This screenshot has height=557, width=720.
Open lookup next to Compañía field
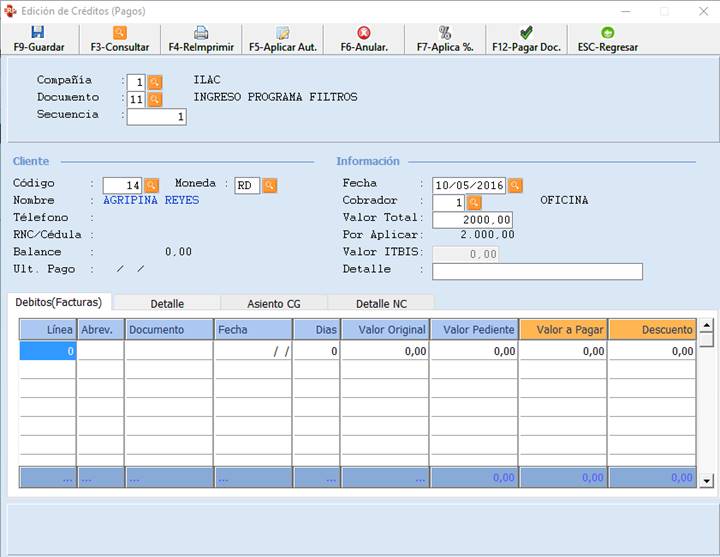154,81
